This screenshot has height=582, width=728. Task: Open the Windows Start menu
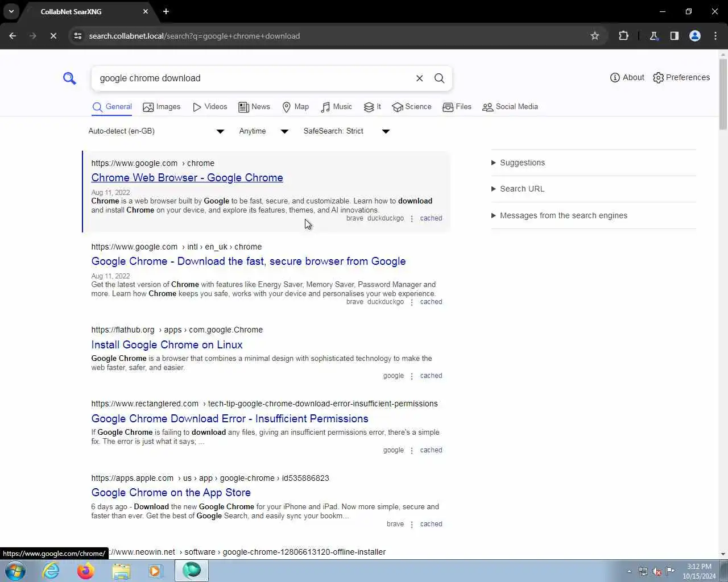coord(15,571)
